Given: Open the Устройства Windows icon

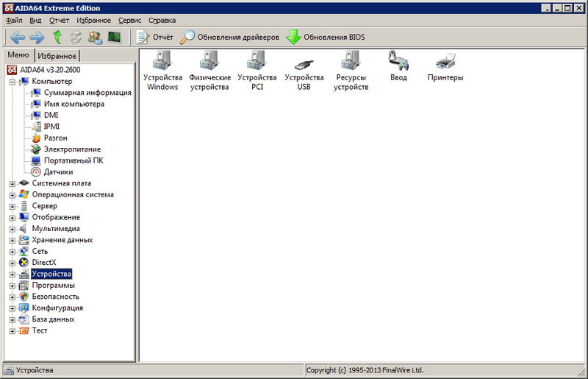Looking at the screenshot, I should (x=162, y=62).
